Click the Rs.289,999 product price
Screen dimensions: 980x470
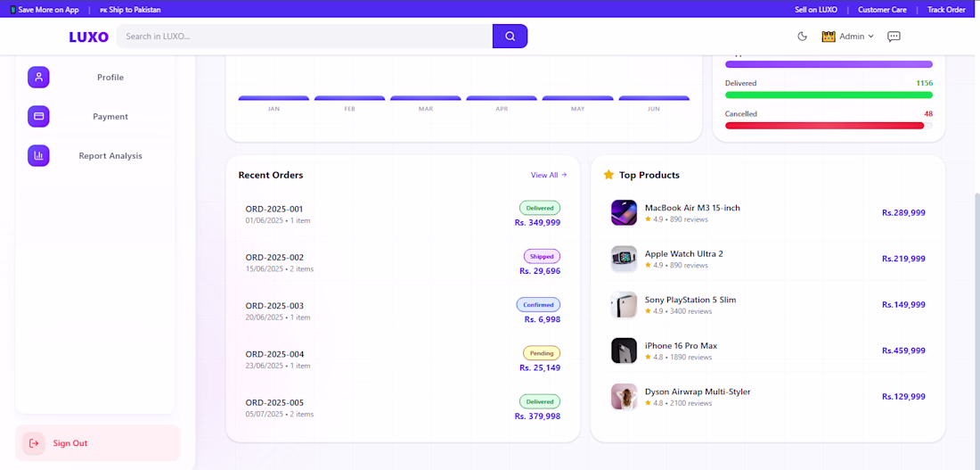903,213
